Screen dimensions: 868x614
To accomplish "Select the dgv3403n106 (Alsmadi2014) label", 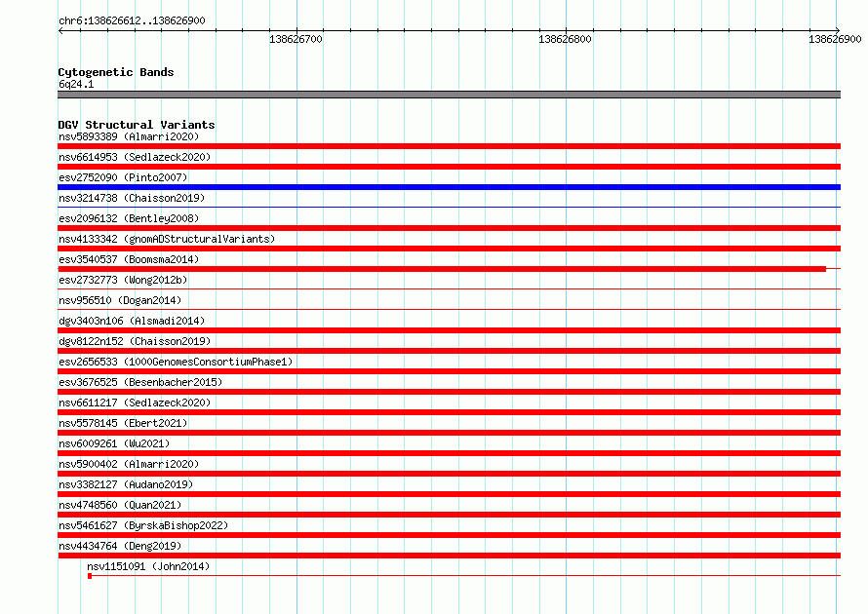I will 132,321.
